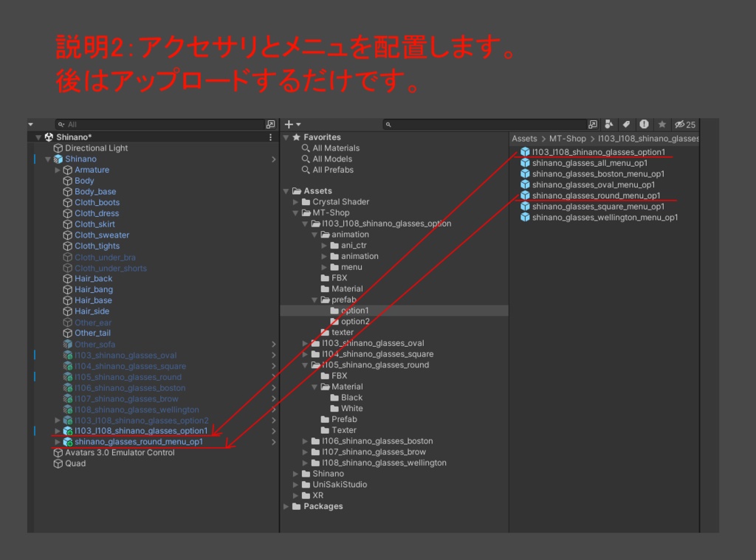Click the Search by Import Log Type icon

pyautogui.click(x=644, y=125)
